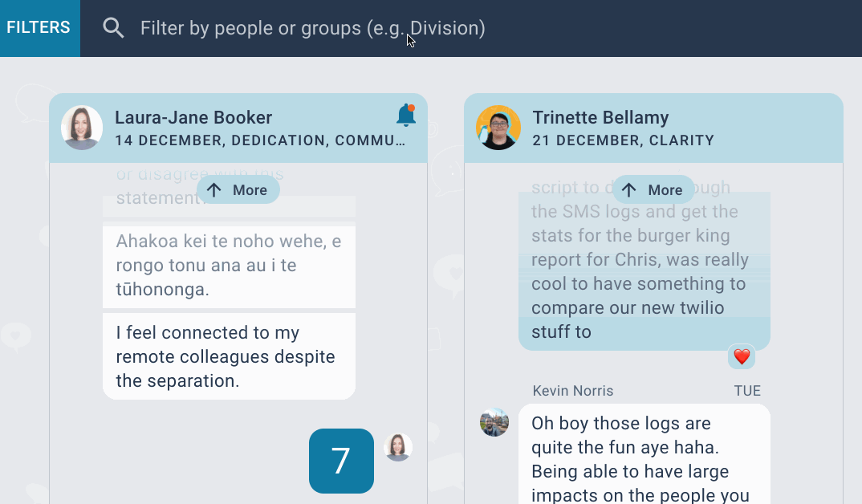The width and height of the screenshot is (862, 504).
Task: Select the Ahakoa kei te noho wehe statement
Action: (229, 266)
